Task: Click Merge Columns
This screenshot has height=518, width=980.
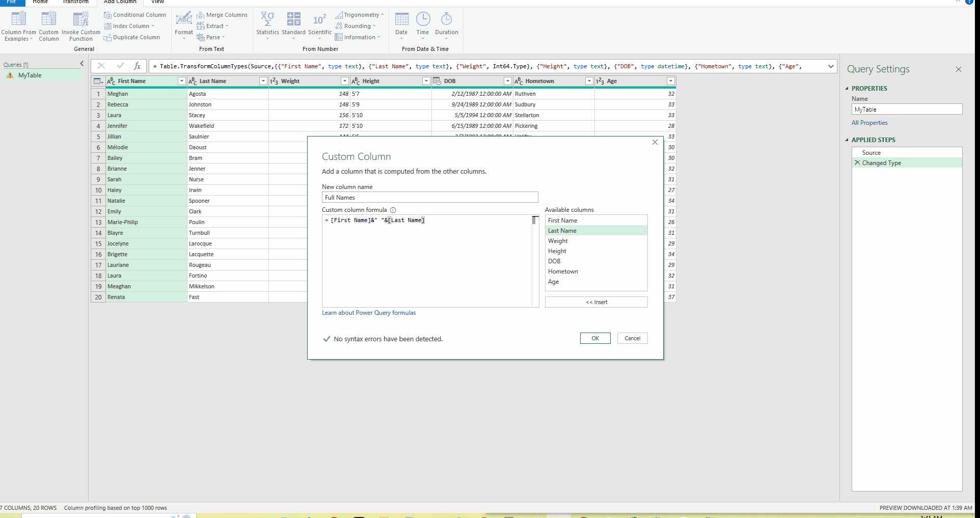Action: (222, 15)
